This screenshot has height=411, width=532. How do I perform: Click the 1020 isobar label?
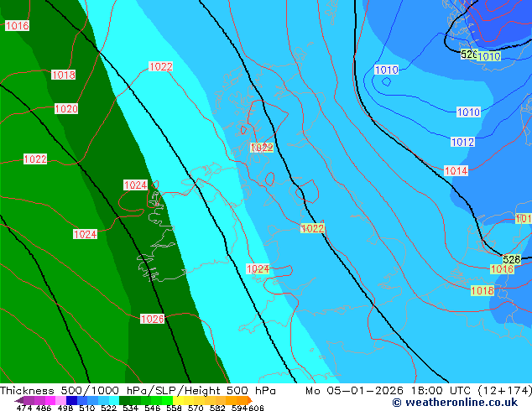66,109
